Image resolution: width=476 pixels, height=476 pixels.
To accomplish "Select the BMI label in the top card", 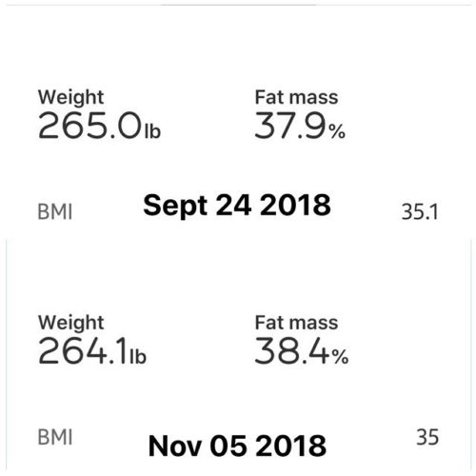I will tap(55, 211).
